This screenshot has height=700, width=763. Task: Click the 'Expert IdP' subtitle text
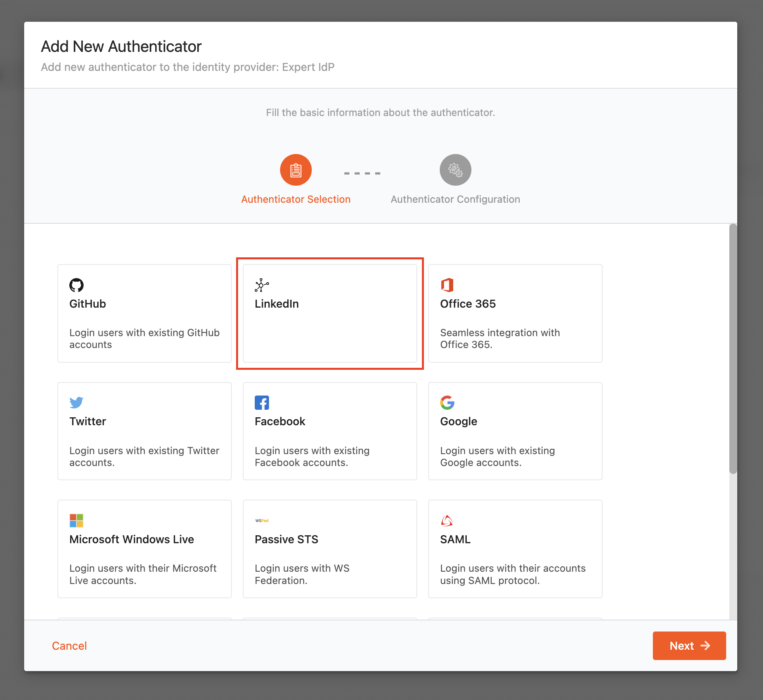click(x=308, y=67)
